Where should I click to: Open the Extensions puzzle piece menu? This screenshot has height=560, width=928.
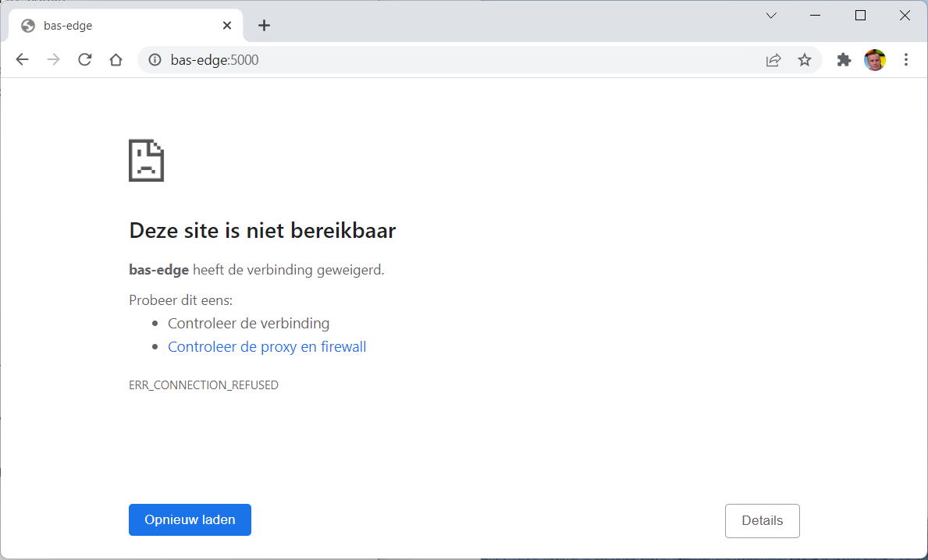(844, 60)
